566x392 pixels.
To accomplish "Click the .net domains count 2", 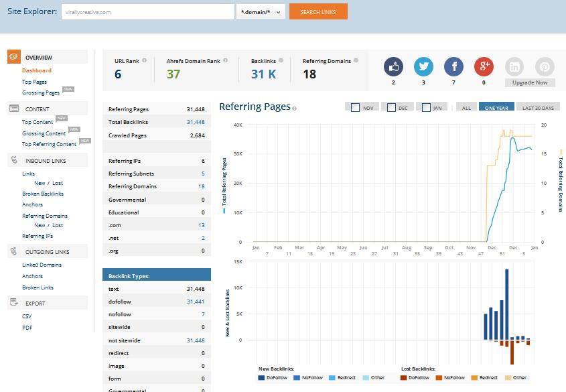I will pos(203,238).
